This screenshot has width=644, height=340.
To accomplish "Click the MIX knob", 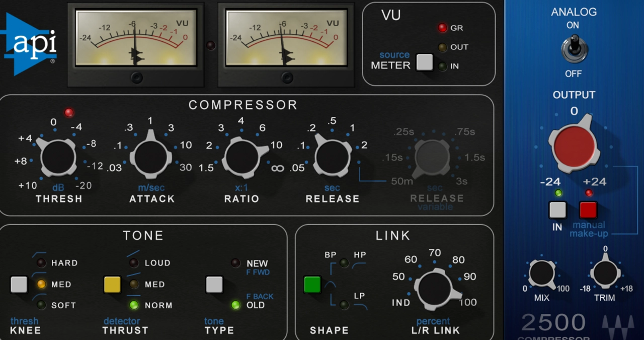I will pyautogui.click(x=541, y=274).
